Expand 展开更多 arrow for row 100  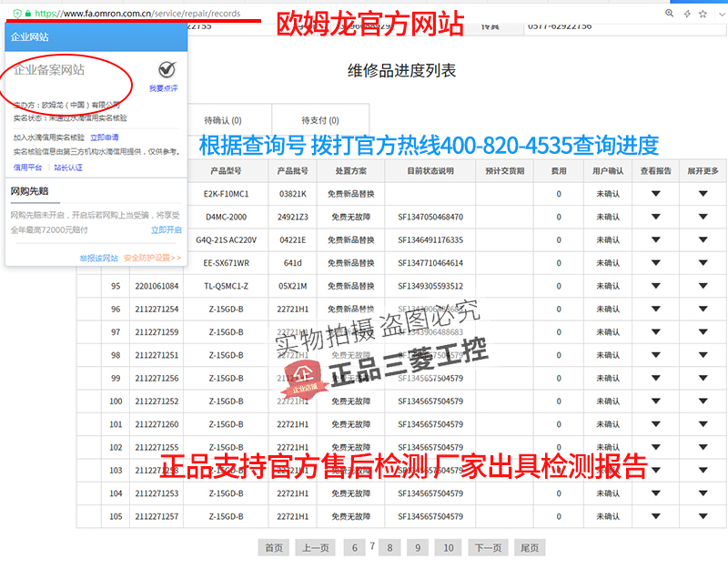pos(703,401)
